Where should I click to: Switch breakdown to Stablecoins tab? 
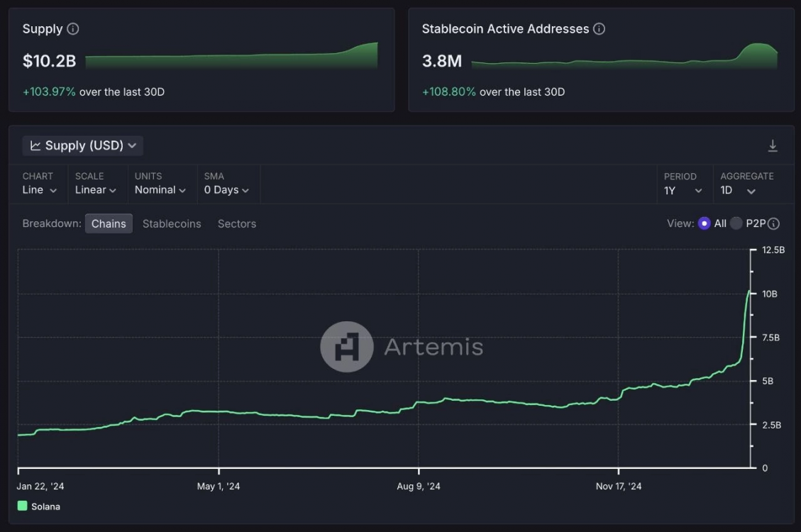(172, 223)
